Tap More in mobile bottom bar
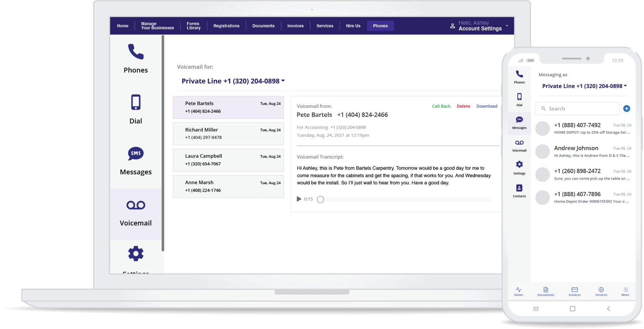This screenshot has width=644, height=329. point(625,292)
